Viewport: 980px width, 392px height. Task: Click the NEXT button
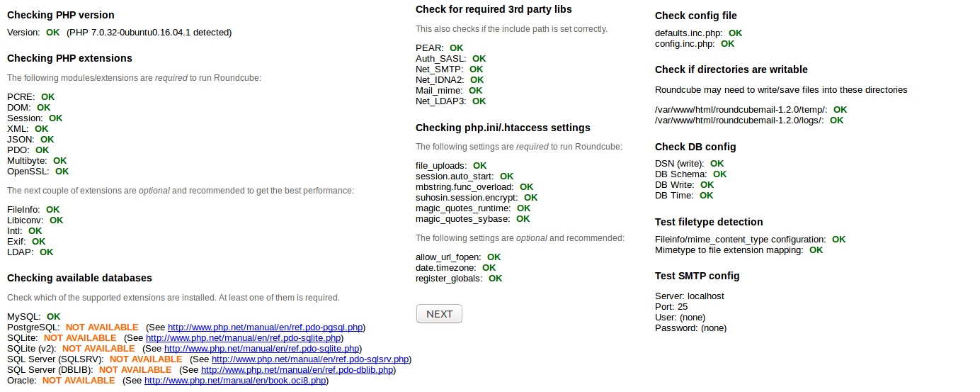point(439,314)
